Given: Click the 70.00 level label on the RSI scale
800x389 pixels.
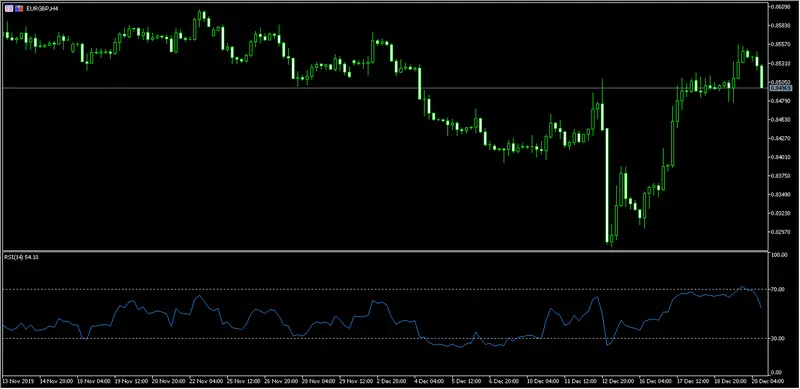Looking at the screenshot, I should 779,289.
